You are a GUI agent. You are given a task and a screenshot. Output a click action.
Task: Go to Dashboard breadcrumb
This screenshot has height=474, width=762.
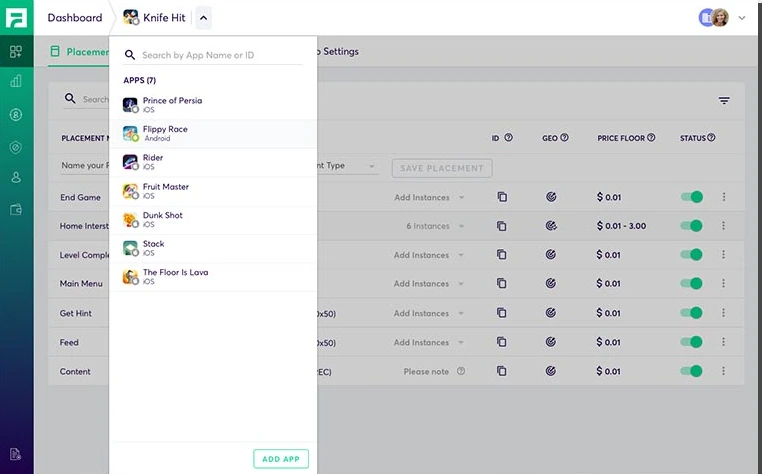coord(75,18)
